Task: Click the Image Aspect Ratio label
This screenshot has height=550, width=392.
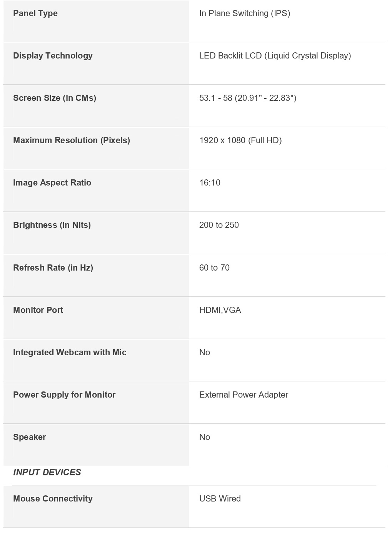Action: click(x=52, y=183)
